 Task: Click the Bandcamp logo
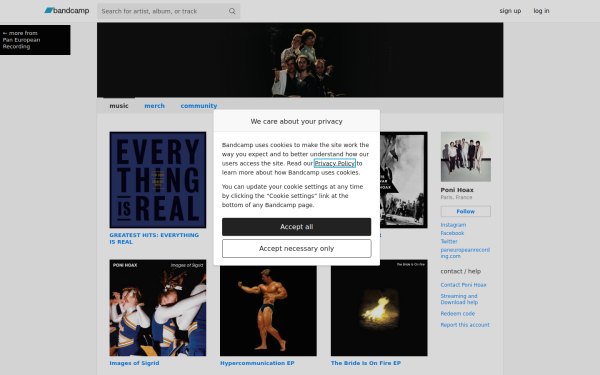point(67,11)
